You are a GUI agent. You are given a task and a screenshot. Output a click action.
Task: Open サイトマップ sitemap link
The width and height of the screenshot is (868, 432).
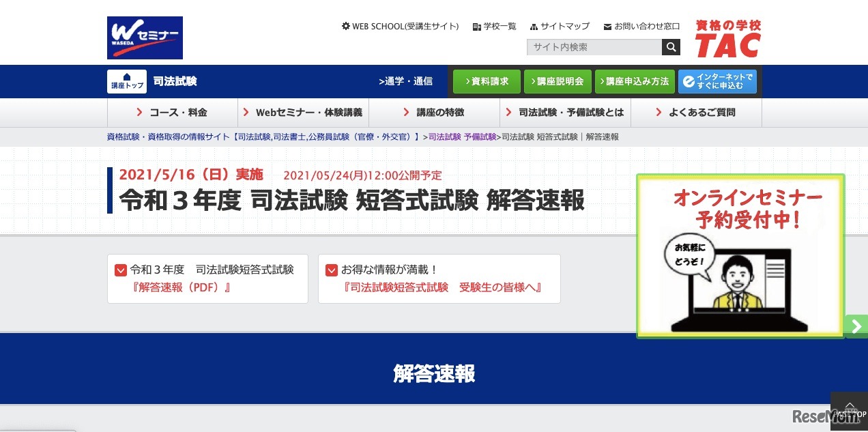pyautogui.click(x=560, y=26)
